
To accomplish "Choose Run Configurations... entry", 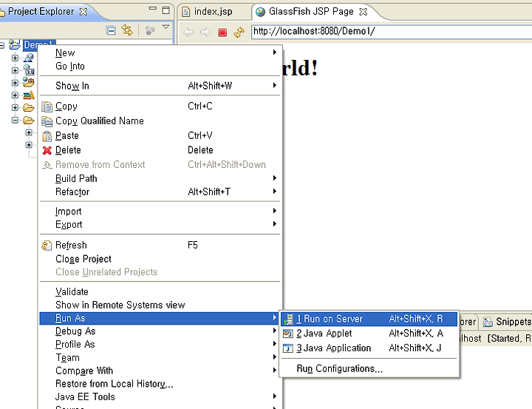I will click(369, 368).
